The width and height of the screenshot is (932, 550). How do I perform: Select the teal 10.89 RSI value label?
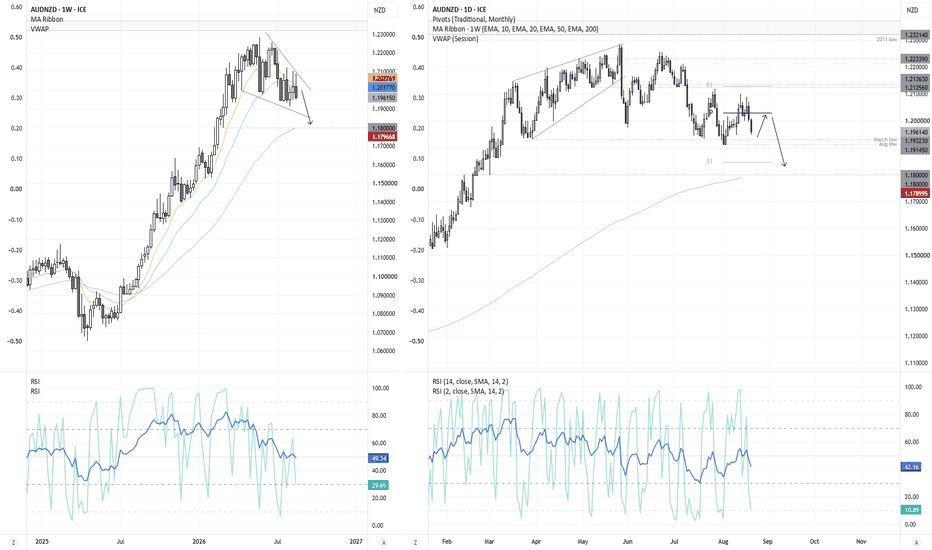(912, 510)
